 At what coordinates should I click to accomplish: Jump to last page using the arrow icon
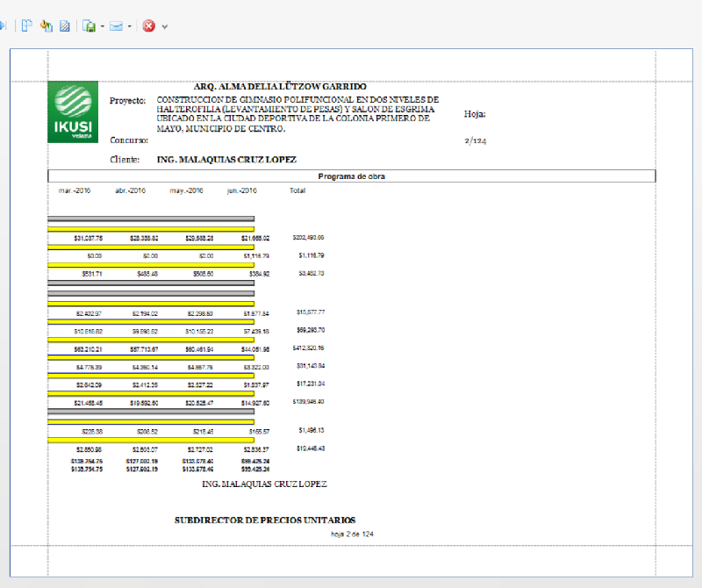(3, 26)
